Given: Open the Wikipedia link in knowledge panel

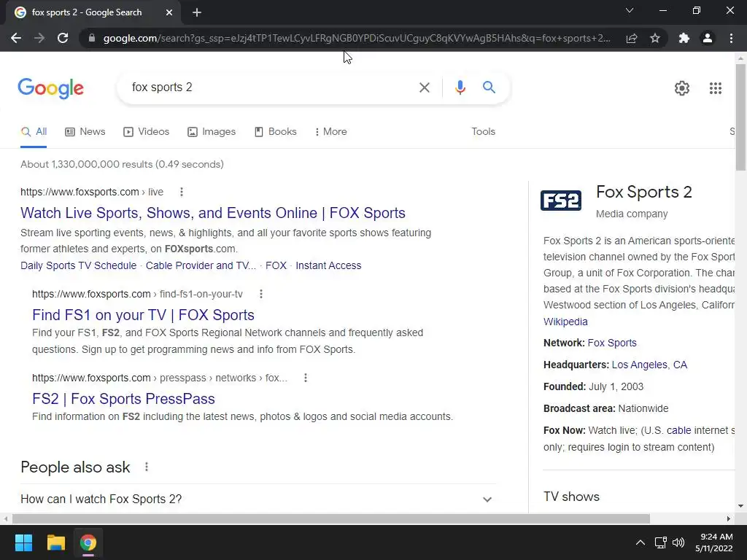Looking at the screenshot, I should point(565,322).
